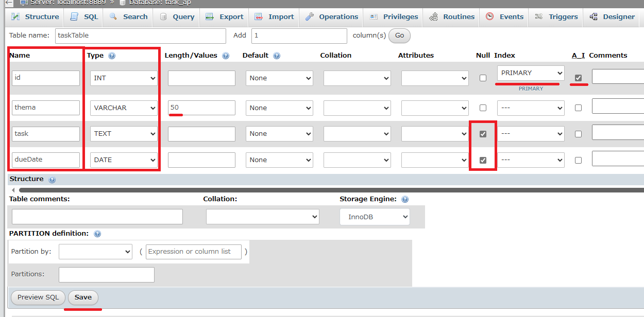Click the Name field containing task
Image resolution: width=644 pixels, height=317 pixels.
(46, 134)
